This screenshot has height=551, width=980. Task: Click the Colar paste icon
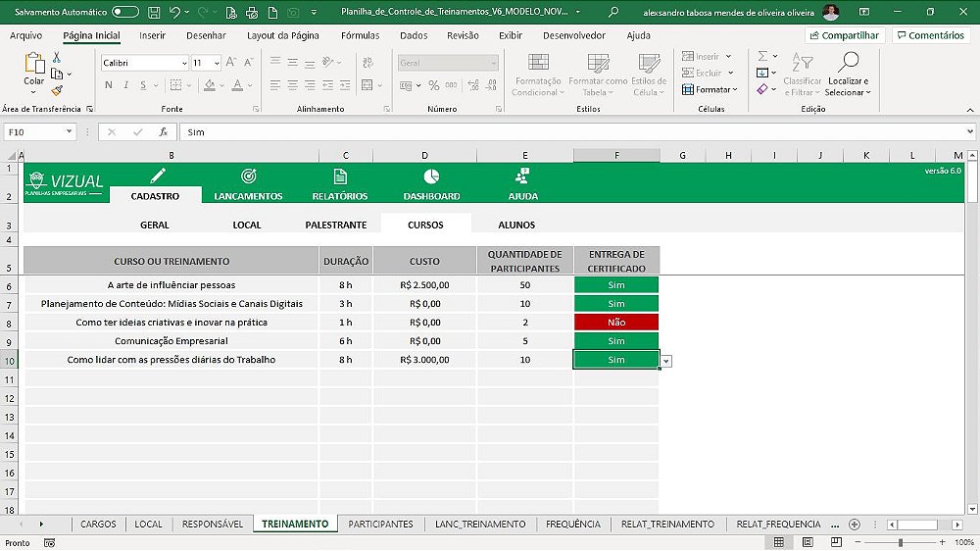33,63
